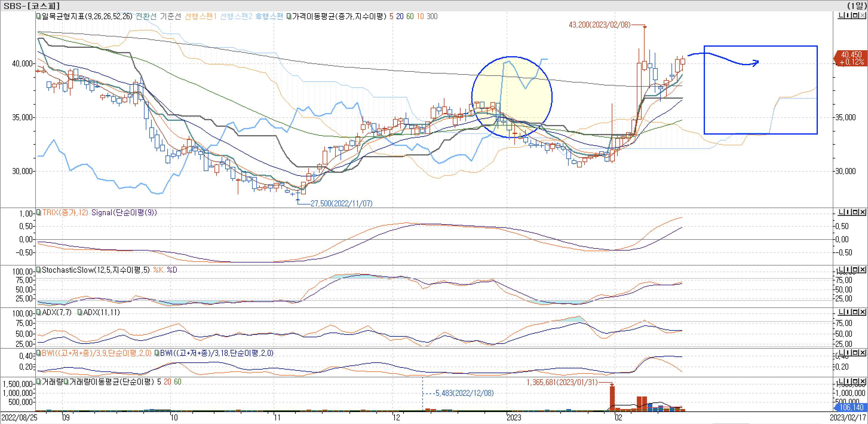
Task: Toggle the 가격이동평균 indicator marker
Action: click(289, 16)
